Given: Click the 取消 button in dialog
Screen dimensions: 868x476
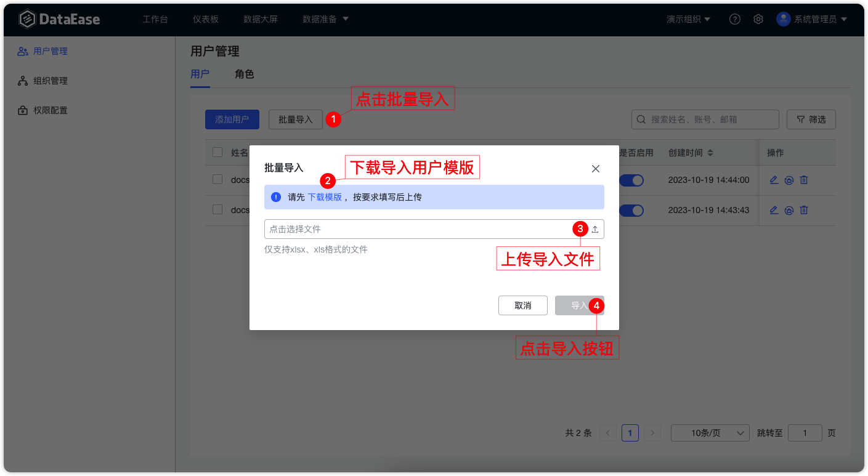Looking at the screenshot, I should tap(523, 305).
